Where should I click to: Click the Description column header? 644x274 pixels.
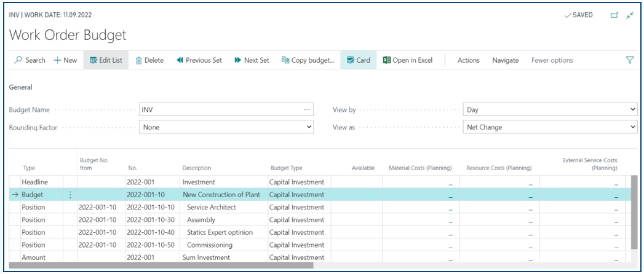click(x=197, y=168)
